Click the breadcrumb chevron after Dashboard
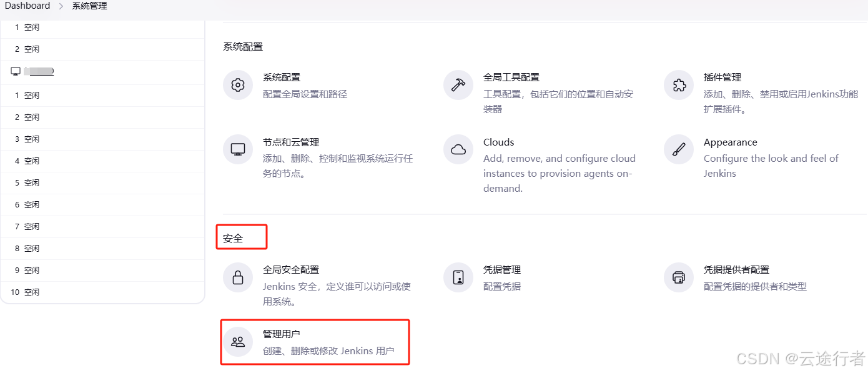868x373 pixels. tap(61, 6)
